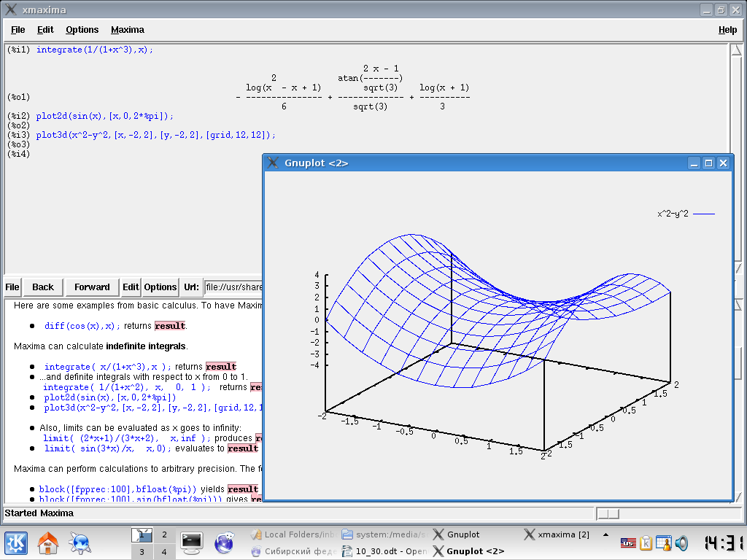Click the block([fpprec:100],bfloat(%pi)) example
Viewport: 747px width, 560px height.
(x=117, y=489)
